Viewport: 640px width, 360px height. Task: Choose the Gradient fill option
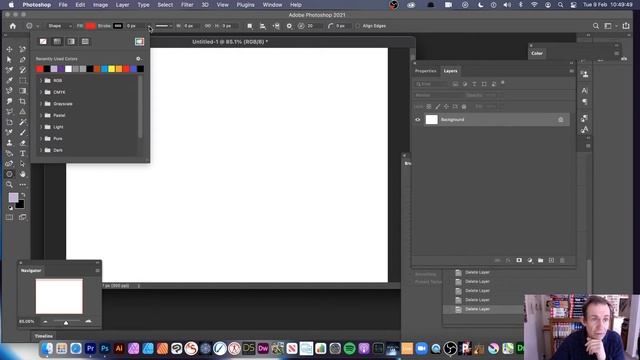[x=71, y=41]
